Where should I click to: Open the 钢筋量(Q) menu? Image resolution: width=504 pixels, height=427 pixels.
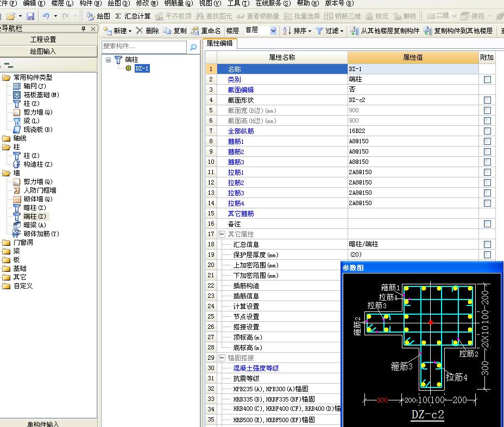[x=178, y=4]
